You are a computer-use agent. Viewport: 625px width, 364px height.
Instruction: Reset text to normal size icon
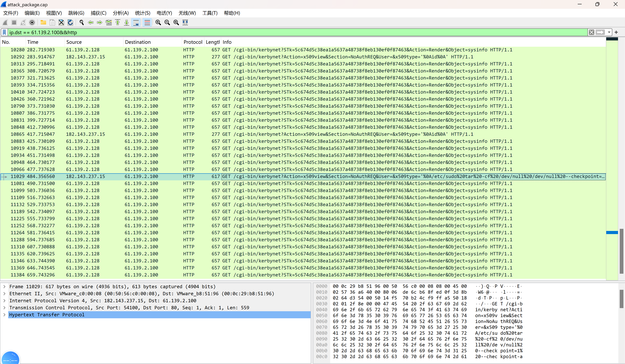(176, 22)
